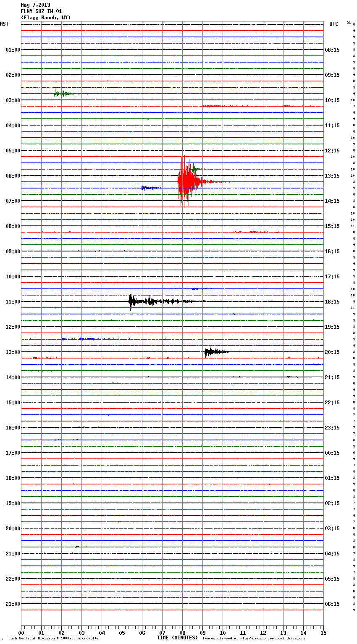Select the 05:00 MST time label
Image resolution: width=357 pixels, height=644 pixels.
(x=13, y=151)
